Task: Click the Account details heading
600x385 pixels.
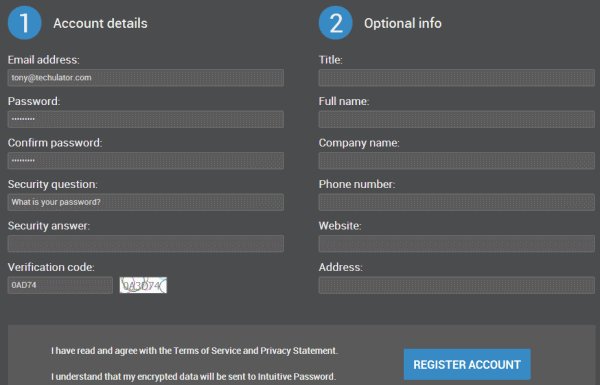Action: pos(100,23)
